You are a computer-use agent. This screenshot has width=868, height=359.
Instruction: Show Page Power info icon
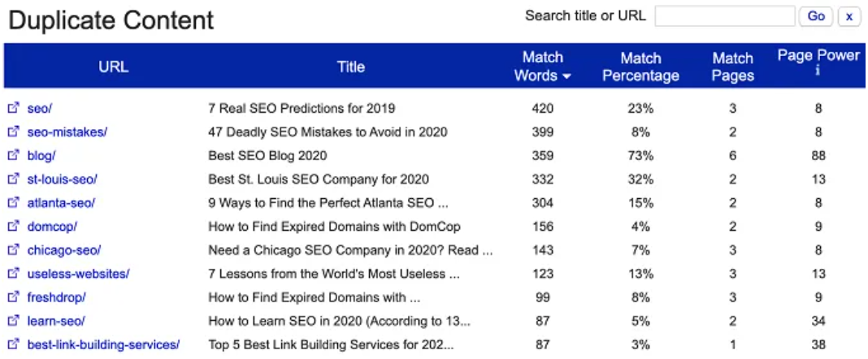click(818, 71)
